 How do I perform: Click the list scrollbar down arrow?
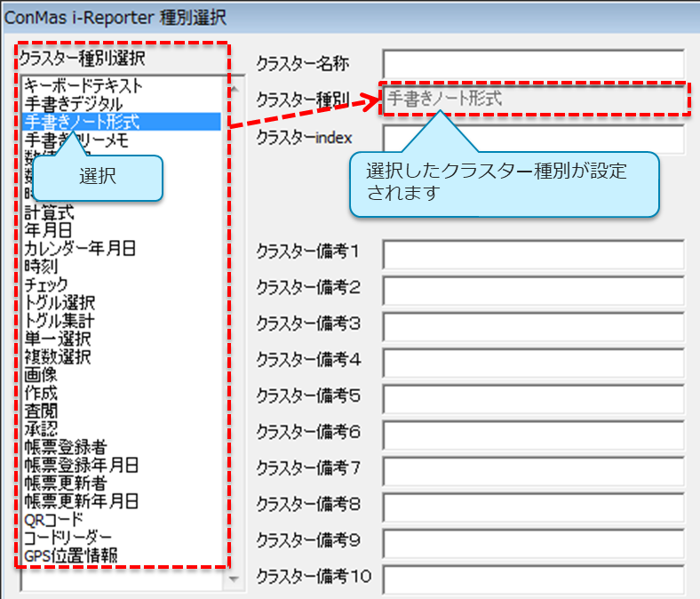235,579
